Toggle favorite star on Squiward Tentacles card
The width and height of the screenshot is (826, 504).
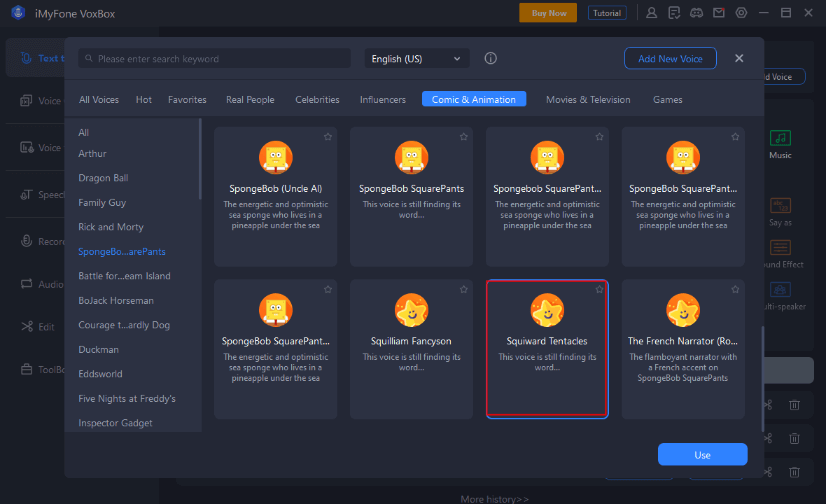599,289
